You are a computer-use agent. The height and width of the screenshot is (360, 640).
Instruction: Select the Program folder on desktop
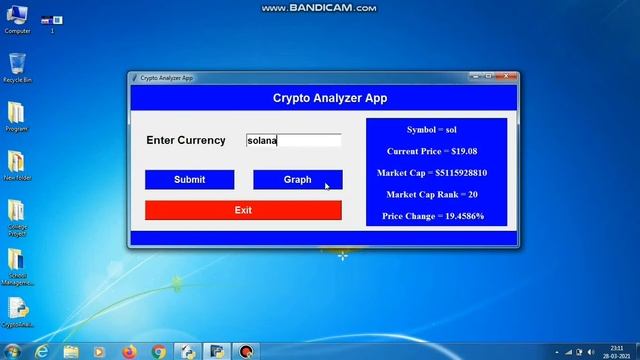coord(17,117)
